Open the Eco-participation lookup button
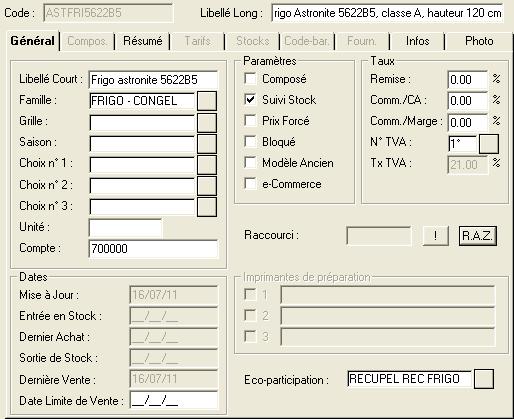Screen dimensions: 514x419 484,379
